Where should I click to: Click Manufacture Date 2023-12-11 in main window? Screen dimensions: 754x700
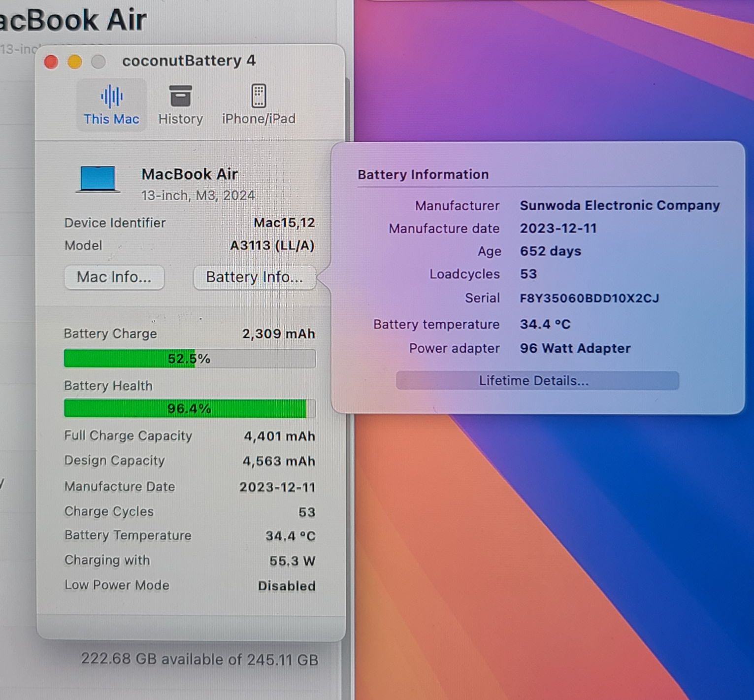pos(277,487)
